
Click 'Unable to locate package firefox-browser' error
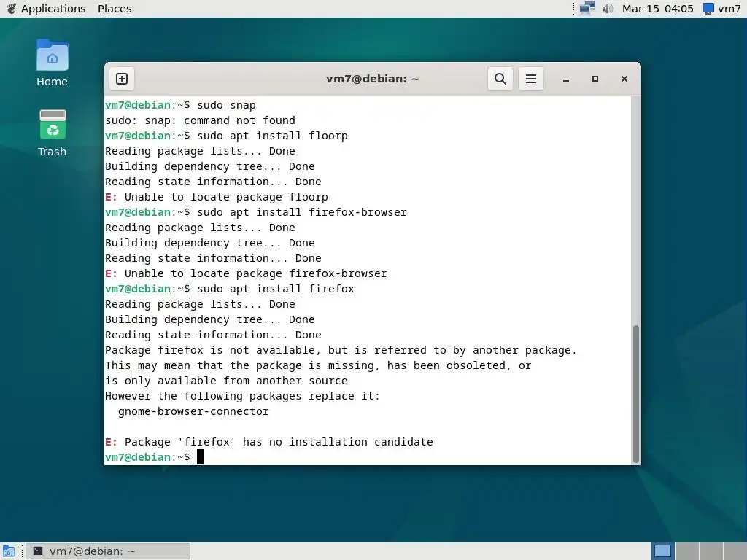click(x=256, y=274)
